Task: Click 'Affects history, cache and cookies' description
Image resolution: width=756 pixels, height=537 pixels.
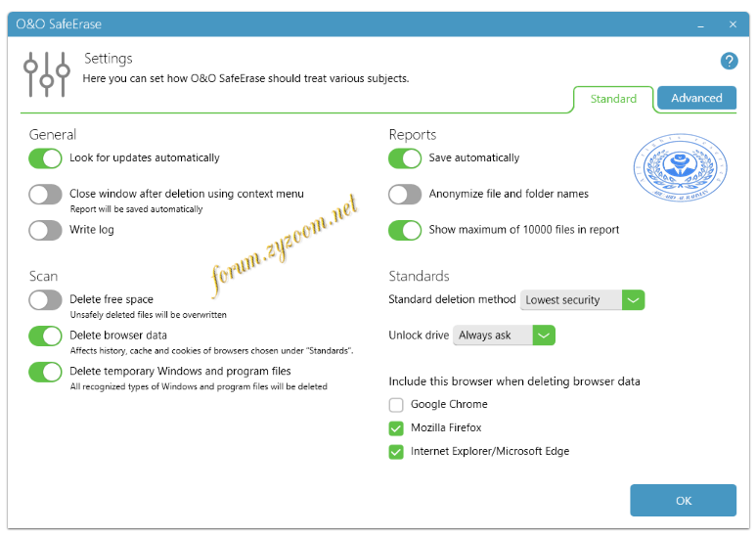Action: [211, 351]
